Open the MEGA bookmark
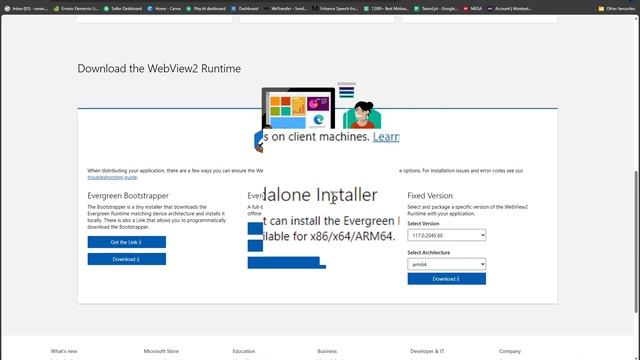This screenshot has height=360, width=640. click(x=473, y=8)
